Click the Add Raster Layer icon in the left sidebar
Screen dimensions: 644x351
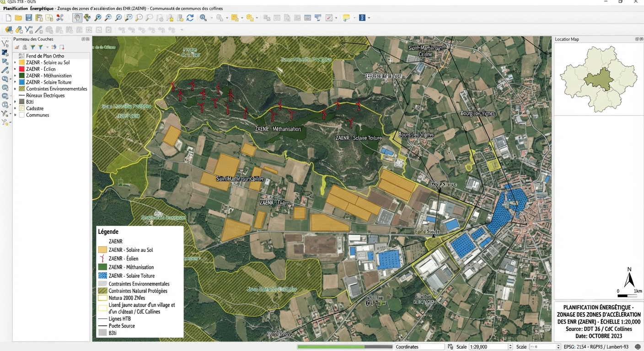click(x=5, y=53)
